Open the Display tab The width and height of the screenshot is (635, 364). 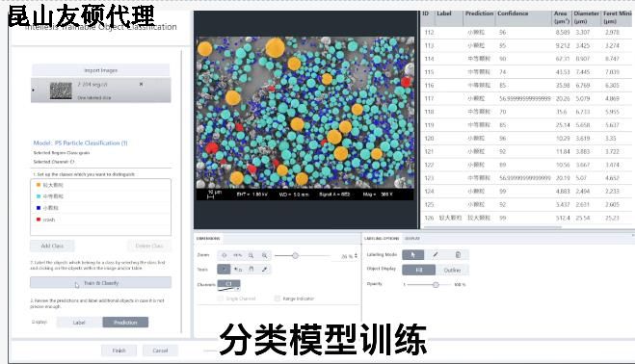pyautogui.click(x=412, y=239)
